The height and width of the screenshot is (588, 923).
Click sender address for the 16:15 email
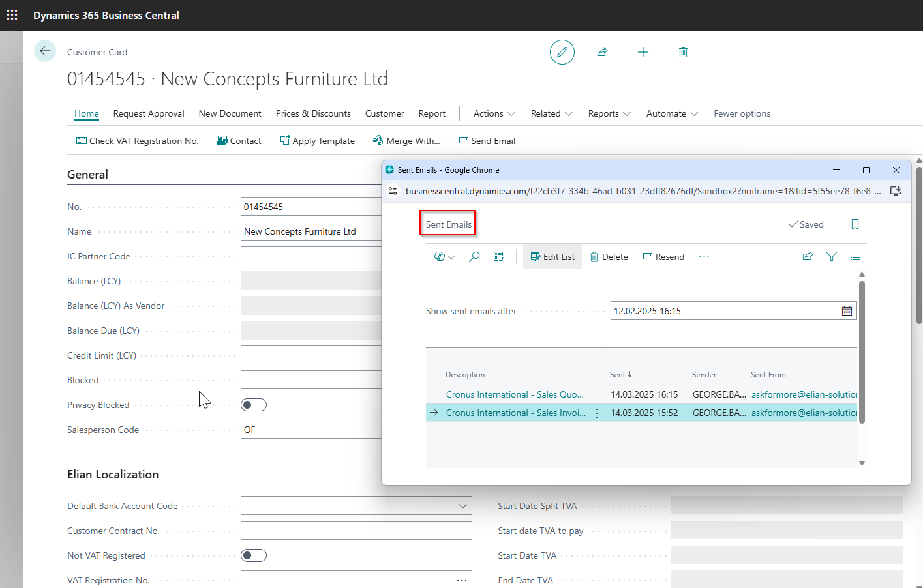(x=804, y=394)
